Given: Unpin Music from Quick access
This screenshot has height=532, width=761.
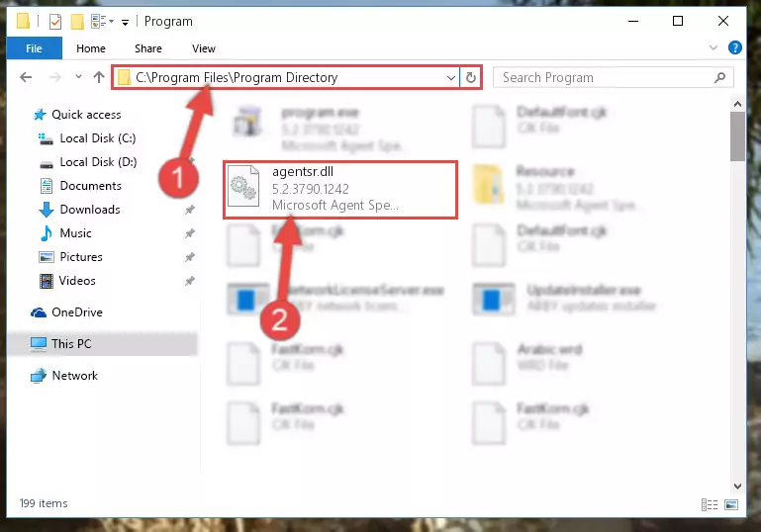Looking at the screenshot, I should [190, 233].
